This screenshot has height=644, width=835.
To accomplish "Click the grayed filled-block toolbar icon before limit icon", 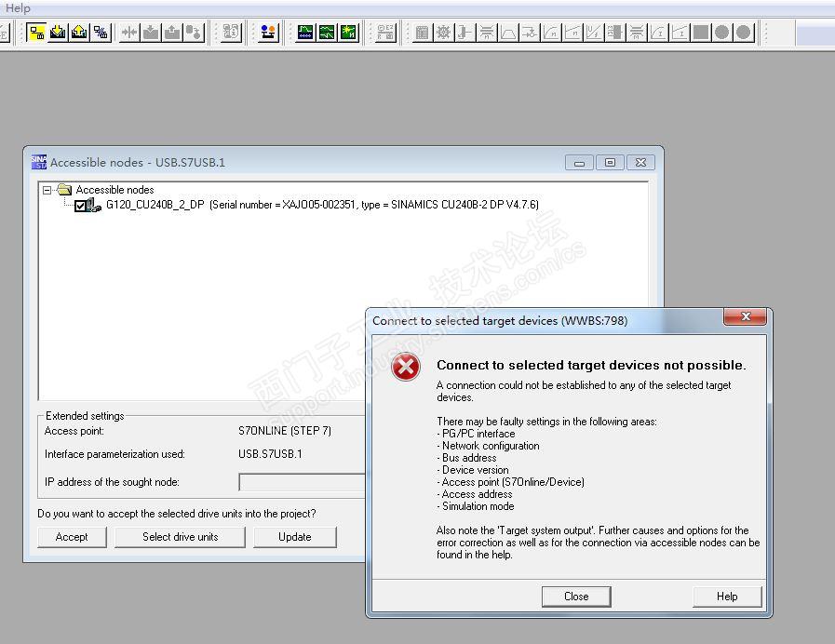I will point(615,33).
